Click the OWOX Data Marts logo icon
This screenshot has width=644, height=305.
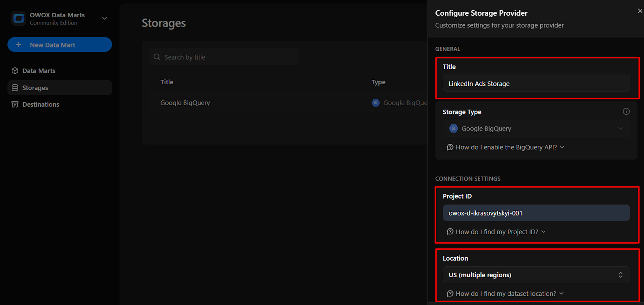pos(19,19)
